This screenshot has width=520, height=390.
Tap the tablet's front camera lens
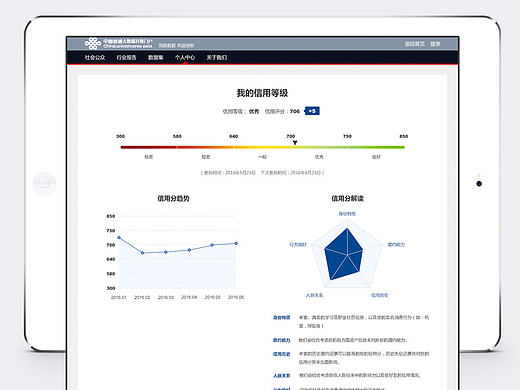point(479,184)
